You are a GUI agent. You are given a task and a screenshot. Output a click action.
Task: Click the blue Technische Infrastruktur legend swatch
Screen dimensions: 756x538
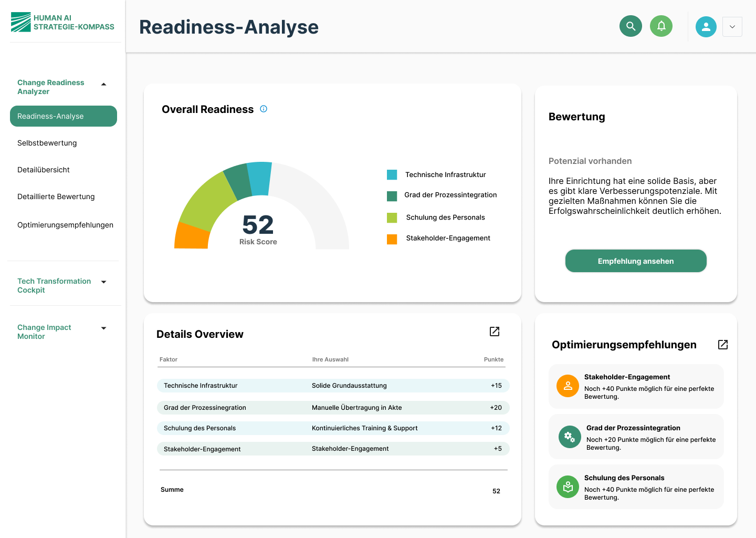coord(392,175)
